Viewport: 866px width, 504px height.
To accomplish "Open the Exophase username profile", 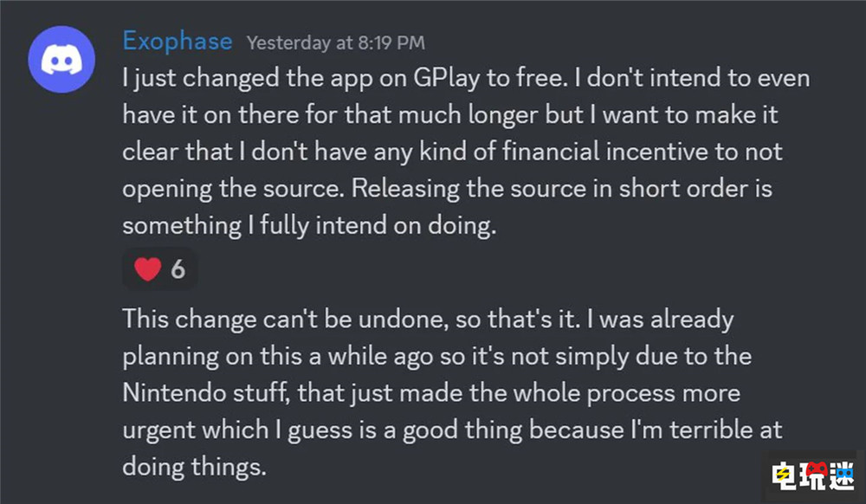I will [178, 42].
